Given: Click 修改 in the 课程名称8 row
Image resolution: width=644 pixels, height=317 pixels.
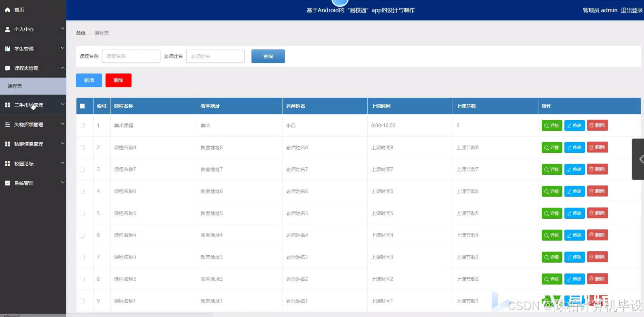Looking at the screenshot, I should coord(575,147).
